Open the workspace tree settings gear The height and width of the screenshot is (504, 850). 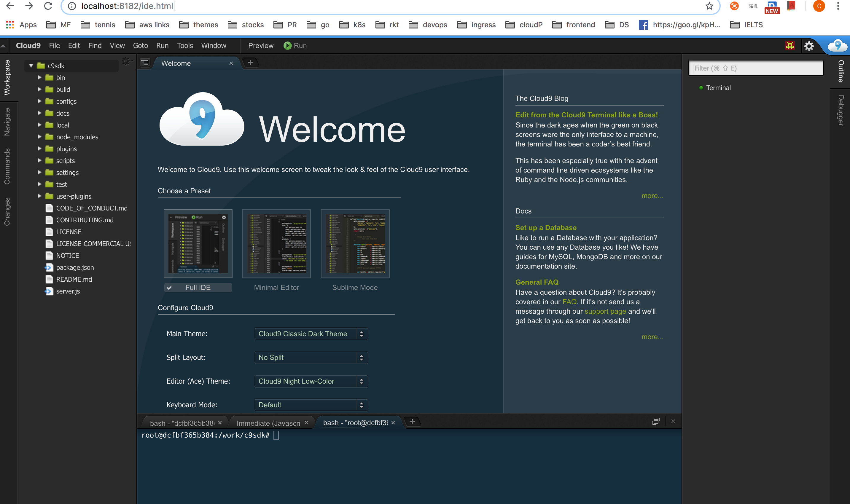coord(126,61)
